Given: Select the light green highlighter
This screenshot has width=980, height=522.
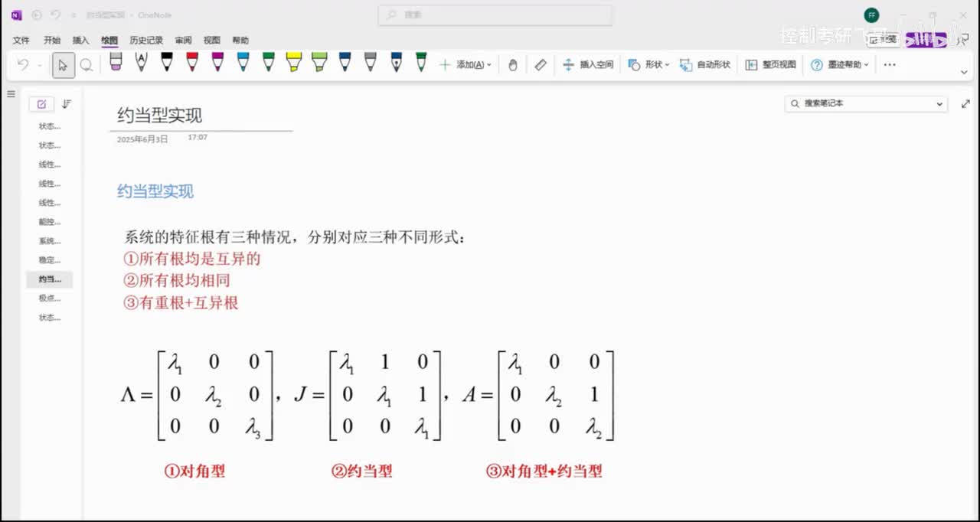Looking at the screenshot, I should click(319, 62).
